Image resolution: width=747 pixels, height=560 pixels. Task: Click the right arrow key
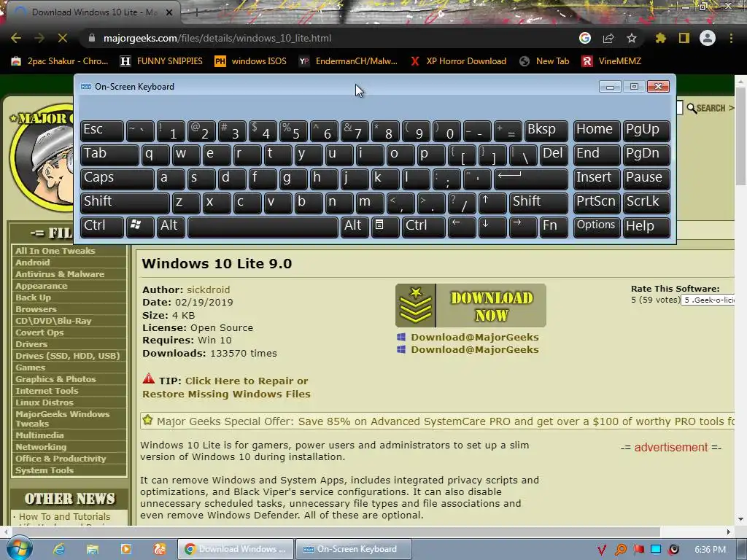(523, 226)
